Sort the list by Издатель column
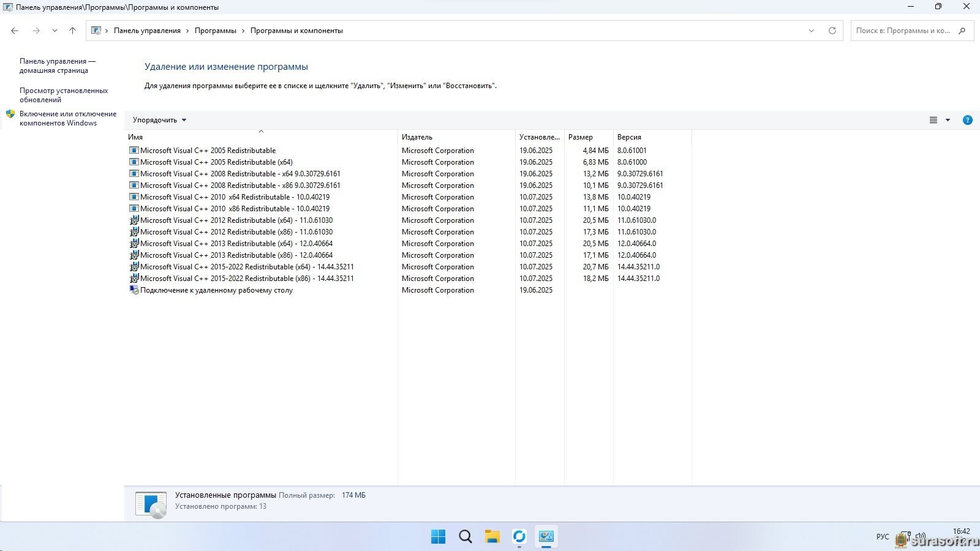Screen dimensions: 980x551 (417, 137)
